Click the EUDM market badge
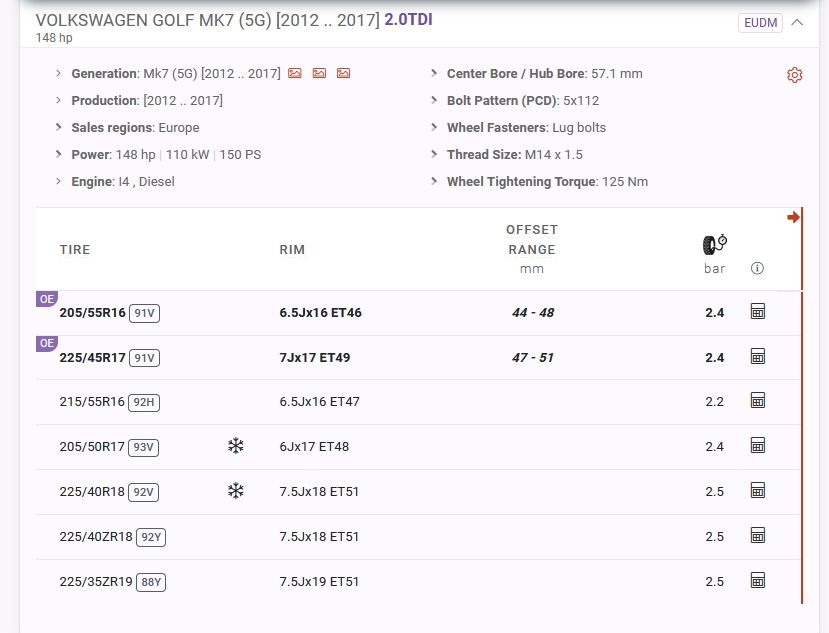Image resolution: width=829 pixels, height=633 pixels. click(x=760, y=22)
